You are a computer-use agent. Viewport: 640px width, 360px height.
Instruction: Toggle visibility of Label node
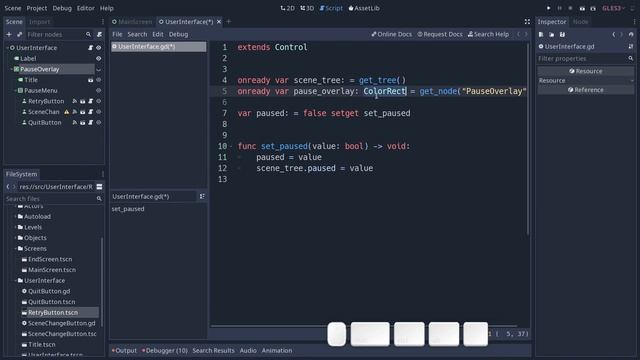[x=98, y=58]
